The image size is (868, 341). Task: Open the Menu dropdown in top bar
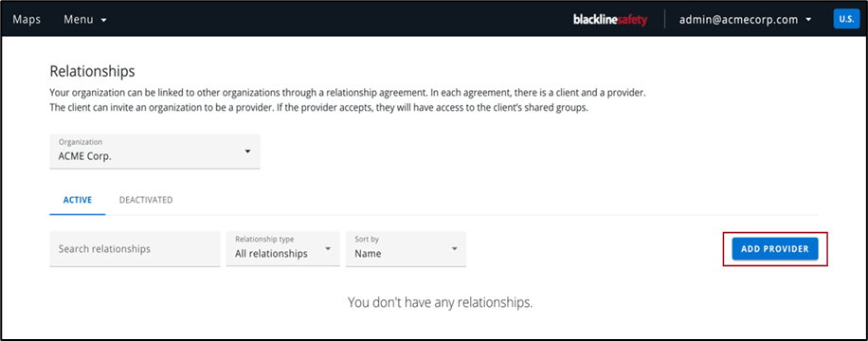click(x=84, y=19)
